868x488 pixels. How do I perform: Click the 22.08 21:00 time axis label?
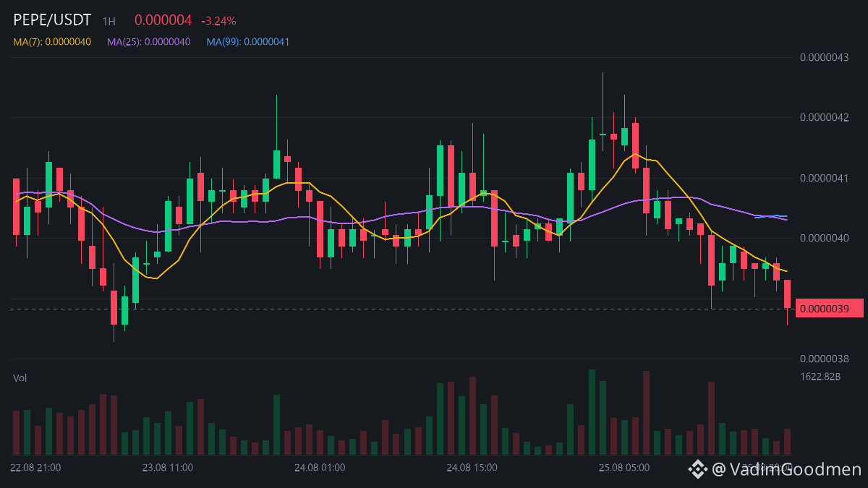tap(35, 468)
